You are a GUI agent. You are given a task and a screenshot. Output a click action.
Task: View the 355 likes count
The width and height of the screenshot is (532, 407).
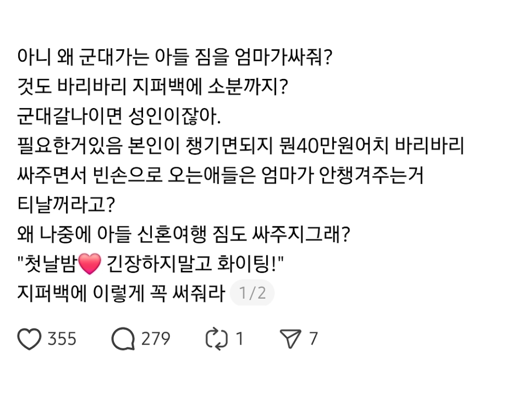[62, 339]
